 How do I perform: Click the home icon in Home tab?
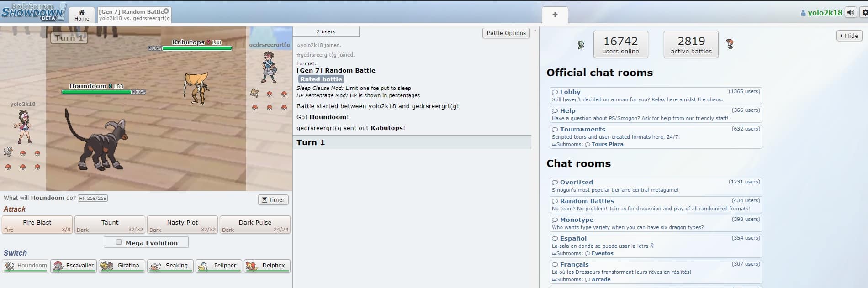(x=82, y=12)
